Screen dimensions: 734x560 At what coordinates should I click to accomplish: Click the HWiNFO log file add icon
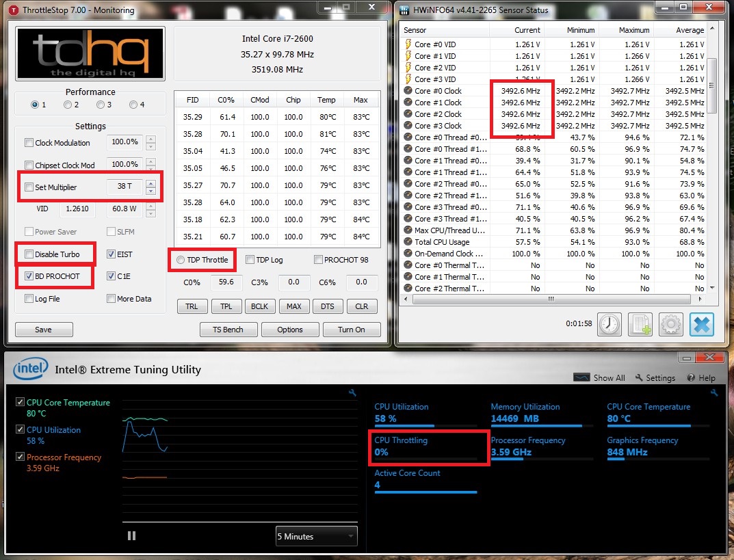point(640,323)
